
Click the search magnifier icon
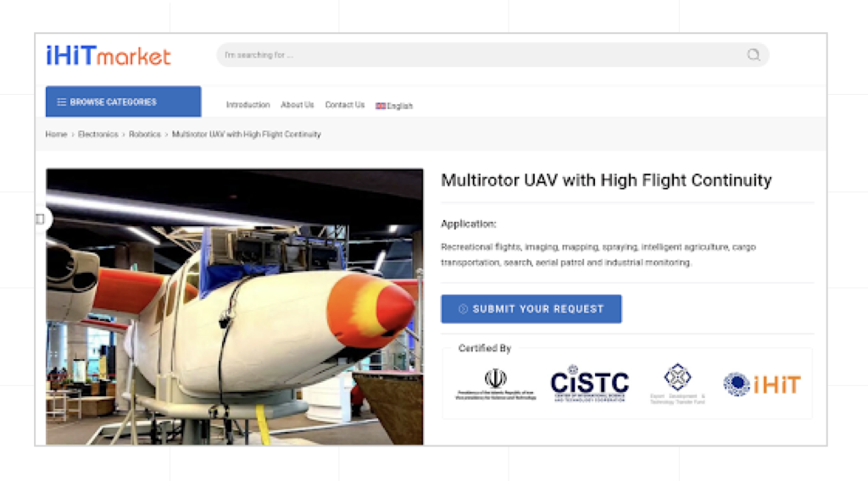(x=754, y=55)
